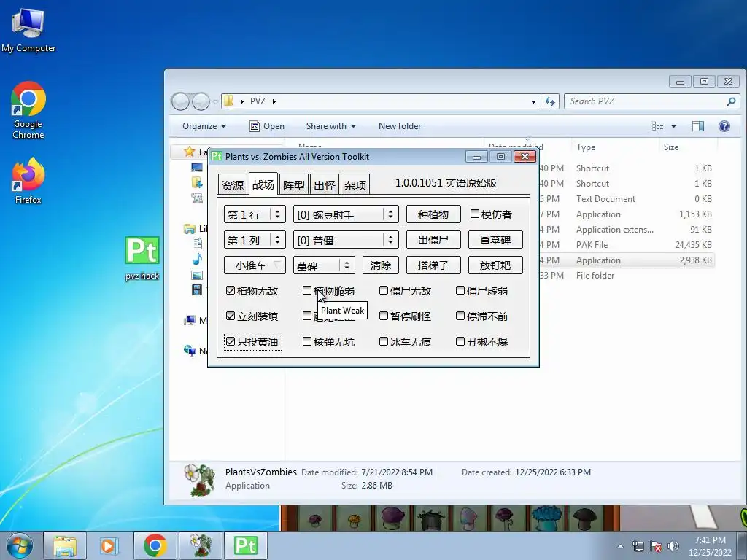747x560 pixels.
Task: Open the view options dropdown arrow
Action: [x=673, y=126]
